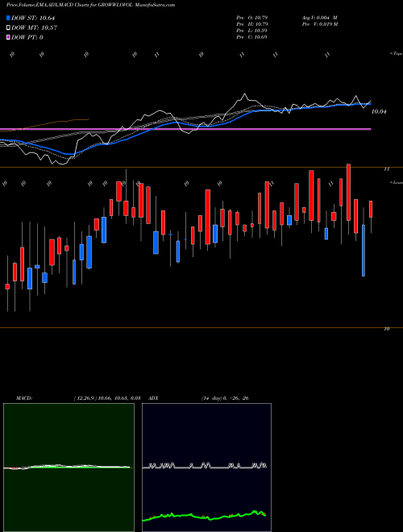Viewport: 403px width, 532px height.
Task: Select the 'DOW ST: 10.64' legend label
Action: [x=33, y=18]
